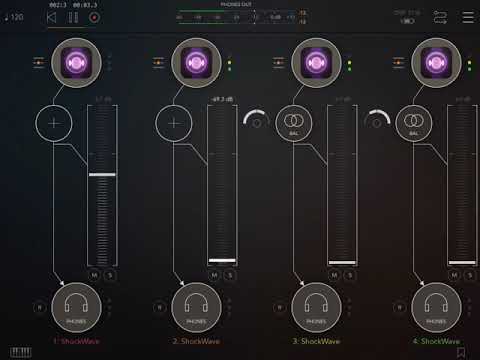Select the '4: ShockWave' channel label
The height and width of the screenshot is (360, 480).
pos(436,341)
